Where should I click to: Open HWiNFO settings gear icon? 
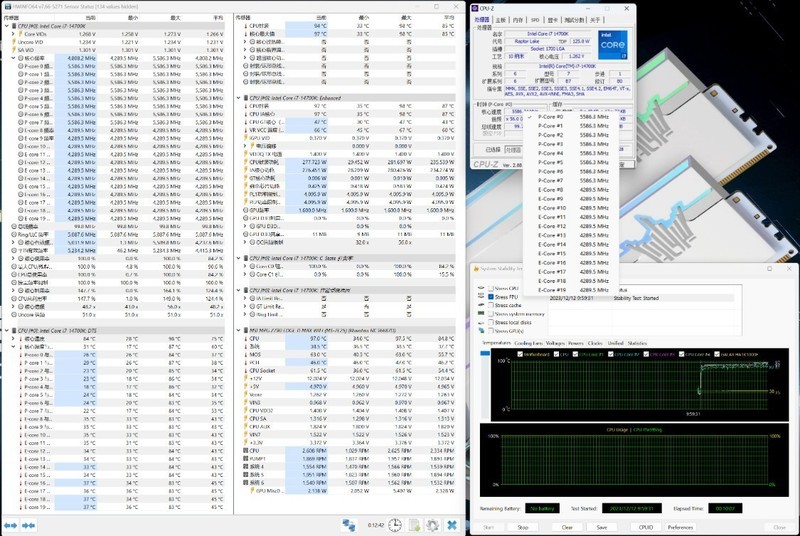point(433,525)
